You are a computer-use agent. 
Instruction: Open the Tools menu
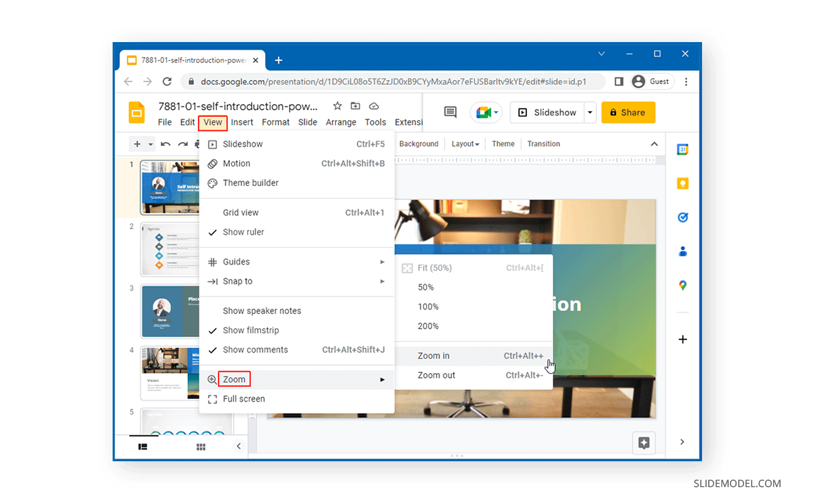375,122
